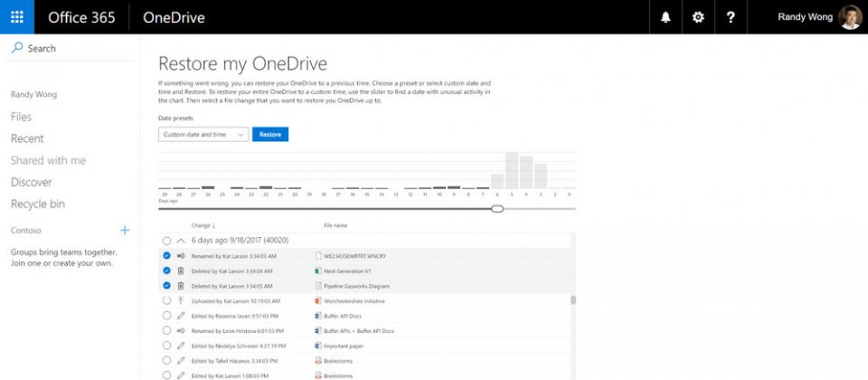Click the Search input field
The height and width of the screenshot is (380, 868).
pos(70,48)
